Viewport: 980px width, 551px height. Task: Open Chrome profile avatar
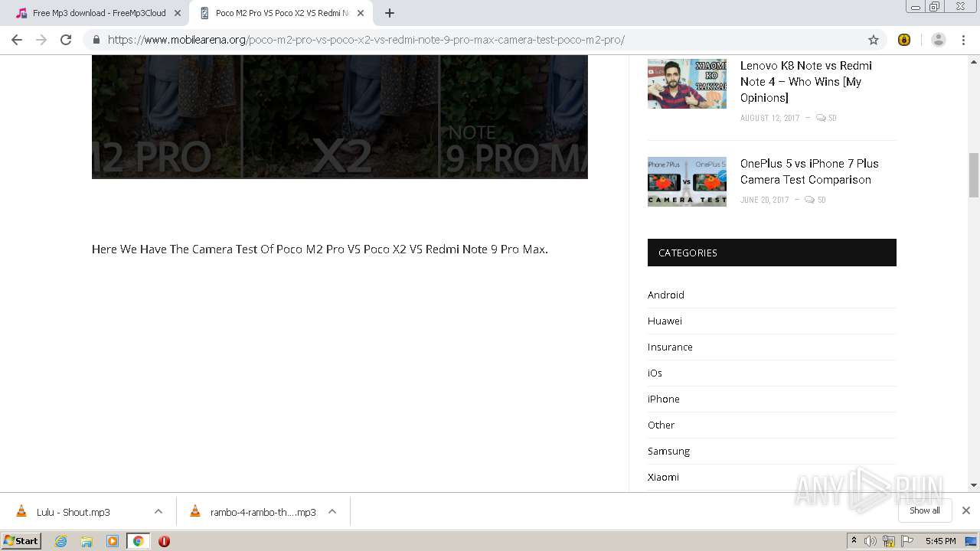coord(938,40)
